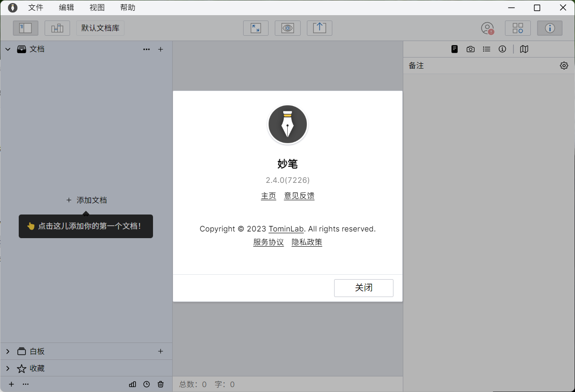575x392 pixels.
Task: Select the 收藏 favorites label
Action: point(37,368)
